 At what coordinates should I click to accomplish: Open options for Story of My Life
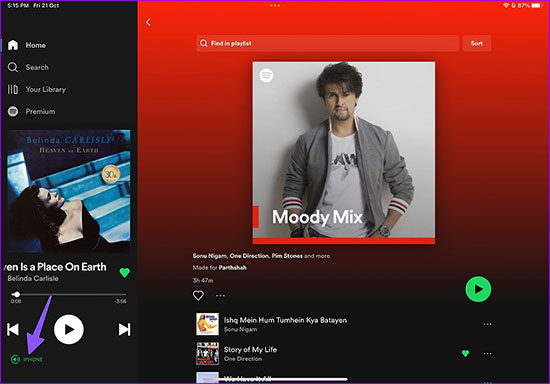487,353
